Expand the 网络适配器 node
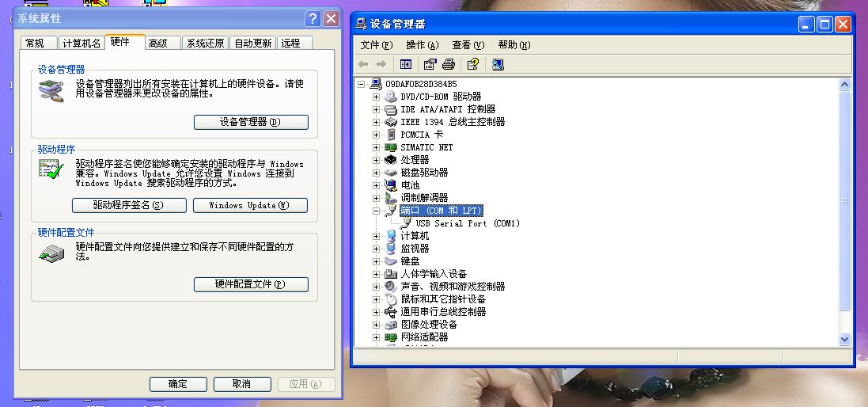The width and height of the screenshot is (868, 407). point(376,337)
